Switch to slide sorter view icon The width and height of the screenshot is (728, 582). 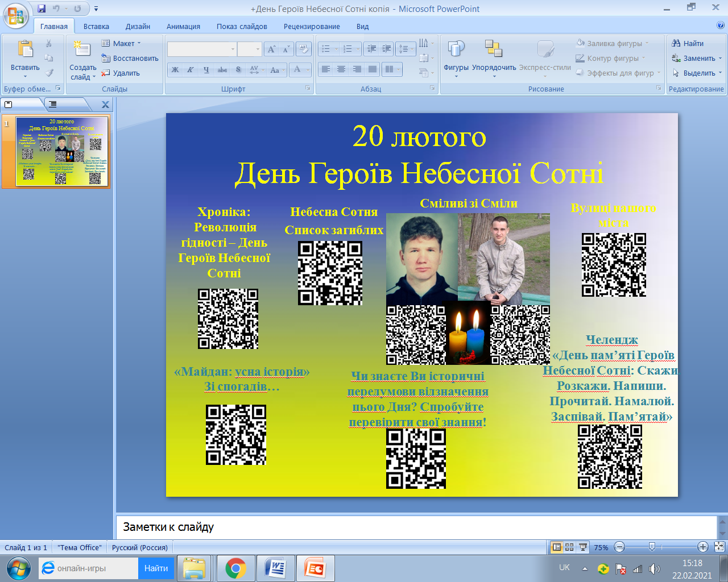569,547
